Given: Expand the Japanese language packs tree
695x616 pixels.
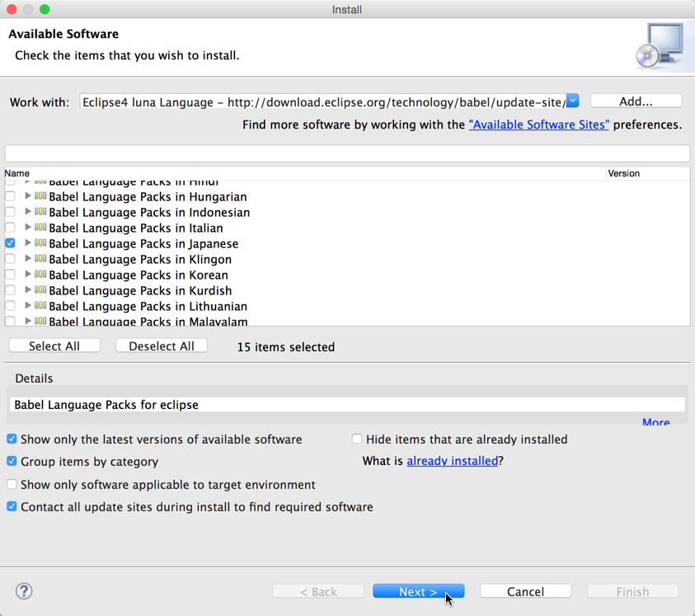Looking at the screenshot, I should (28, 242).
